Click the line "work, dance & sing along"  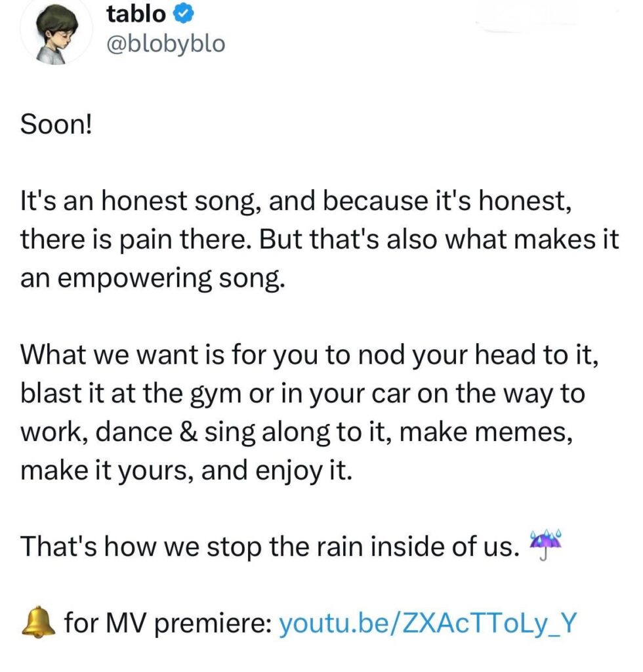[297, 432]
